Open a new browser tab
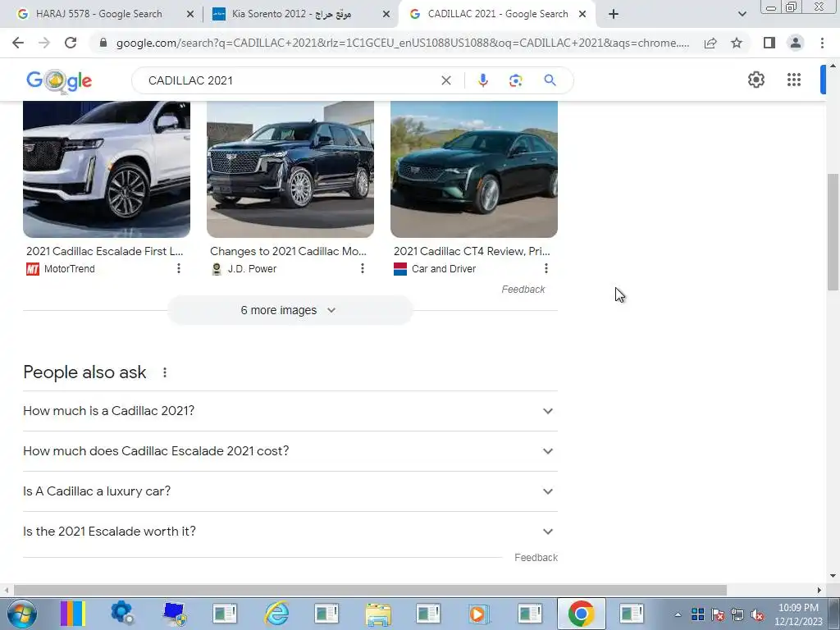The width and height of the screenshot is (840, 630). [614, 14]
